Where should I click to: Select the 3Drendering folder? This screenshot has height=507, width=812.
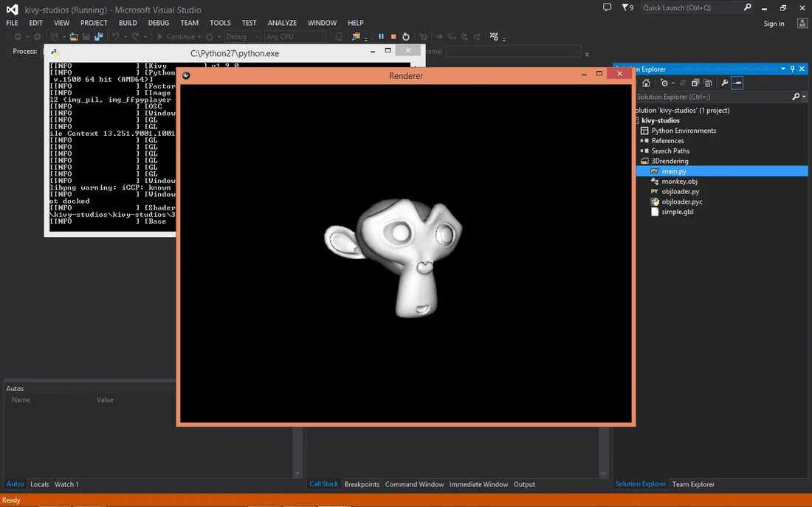pyautogui.click(x=670, y=161)
